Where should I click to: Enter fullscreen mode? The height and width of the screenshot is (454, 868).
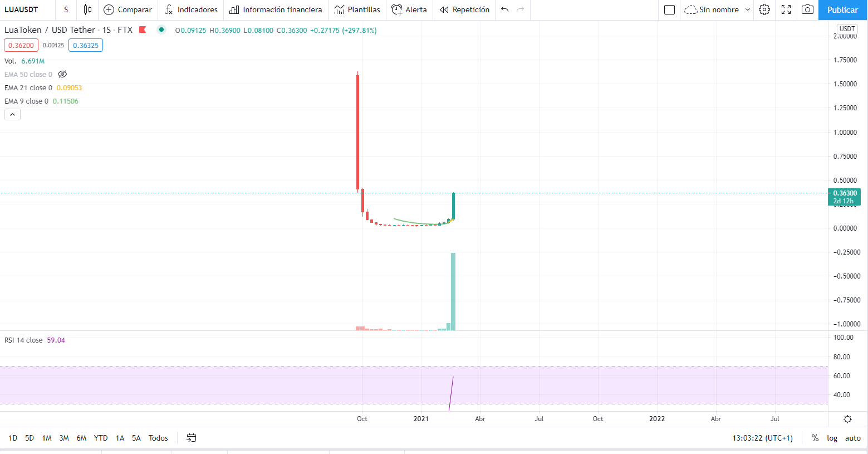point(786,9)
